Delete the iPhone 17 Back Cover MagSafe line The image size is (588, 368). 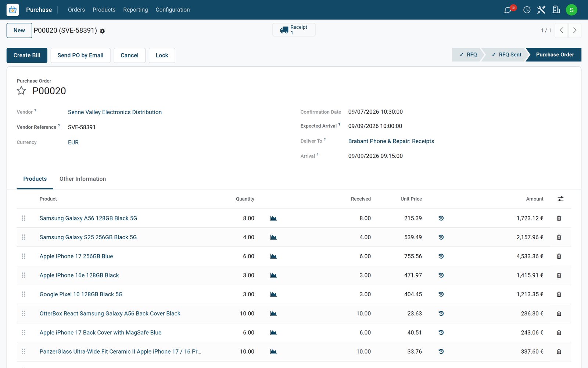[x=559, y=333]
